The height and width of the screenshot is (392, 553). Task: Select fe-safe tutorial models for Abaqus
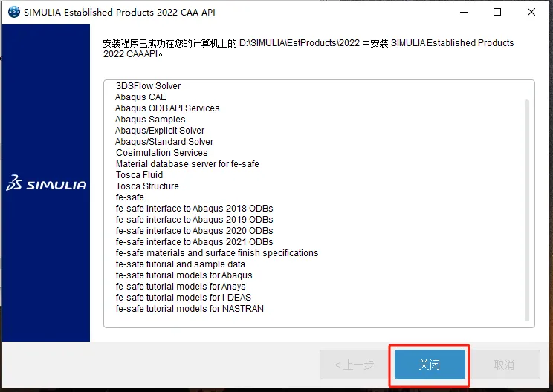tap(184, 275)
